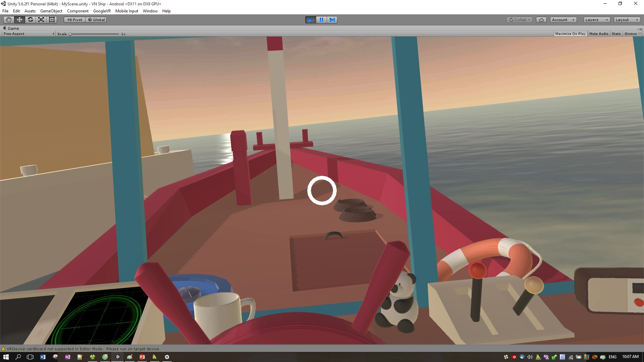Open the Layout dropdown
Screen dimensions: 644x362
coord(627,20)
